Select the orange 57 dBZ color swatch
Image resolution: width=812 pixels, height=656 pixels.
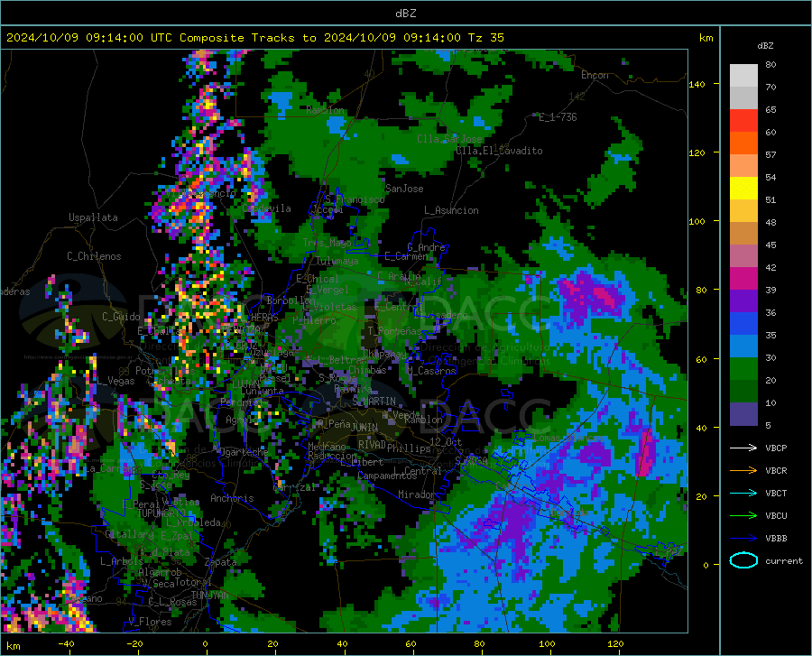(x=743, y=143)
